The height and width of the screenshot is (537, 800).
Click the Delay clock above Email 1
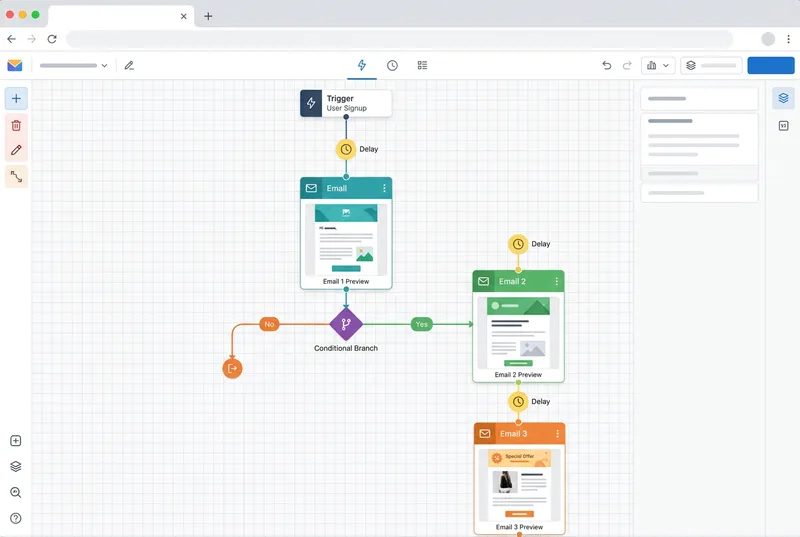coord(346,149)
